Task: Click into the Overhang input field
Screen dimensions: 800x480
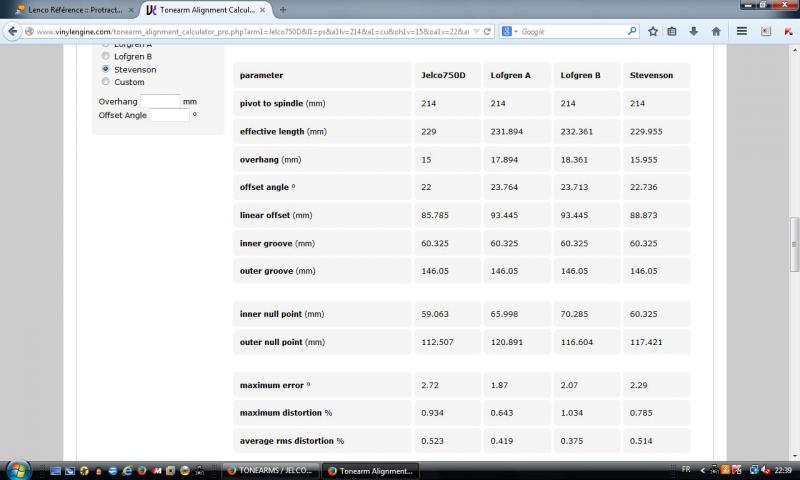Action: [x=160, y=101]
